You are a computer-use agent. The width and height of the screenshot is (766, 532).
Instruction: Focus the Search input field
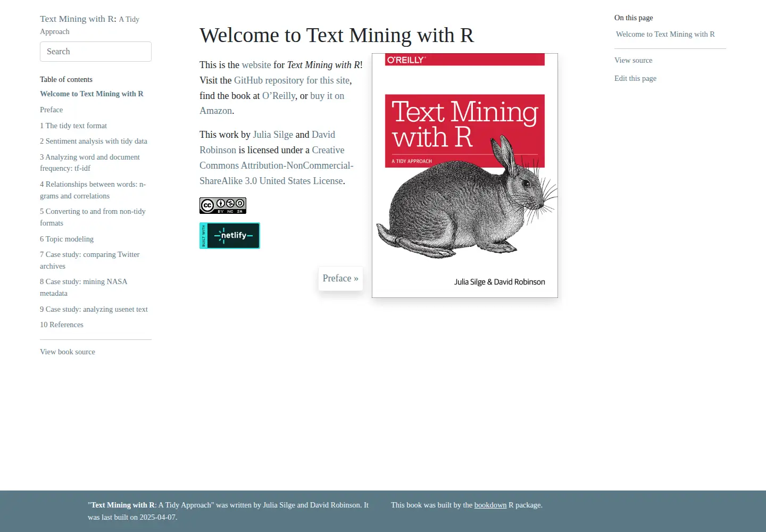click(96, 52)
